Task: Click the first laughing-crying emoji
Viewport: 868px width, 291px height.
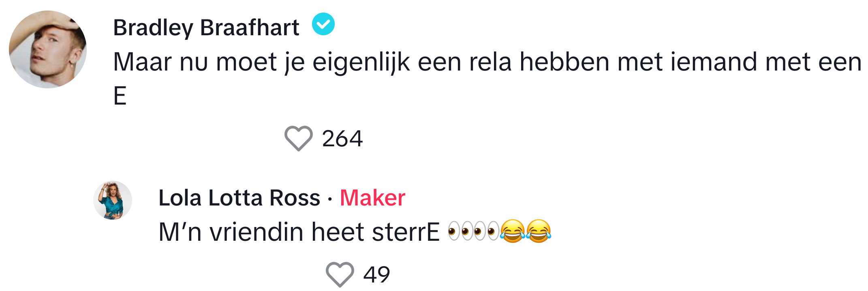Action: [x=513, y=231]
